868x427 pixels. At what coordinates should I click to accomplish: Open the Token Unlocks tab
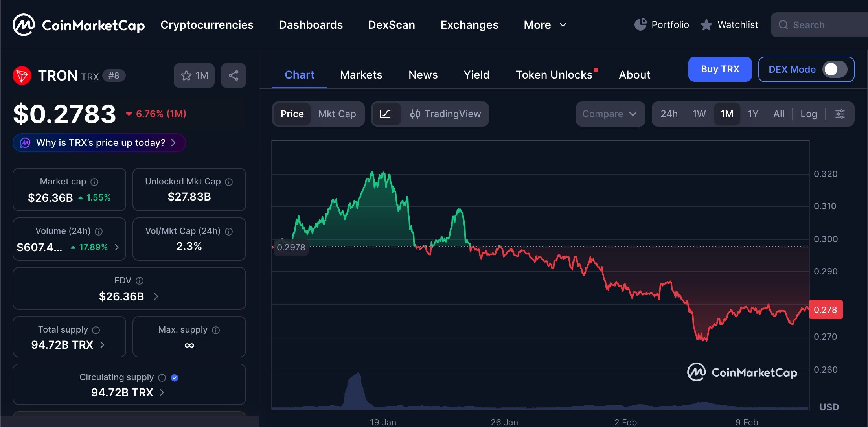pyautogui.click(x=554, y=75)
